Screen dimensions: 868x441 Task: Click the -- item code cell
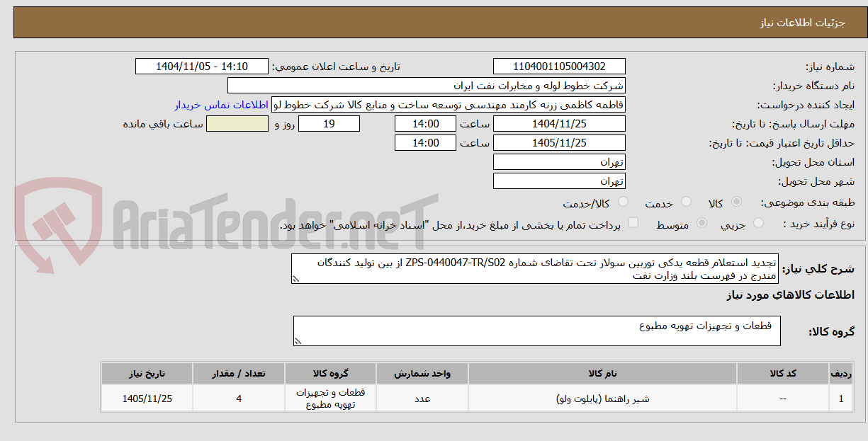coord(783,399)
